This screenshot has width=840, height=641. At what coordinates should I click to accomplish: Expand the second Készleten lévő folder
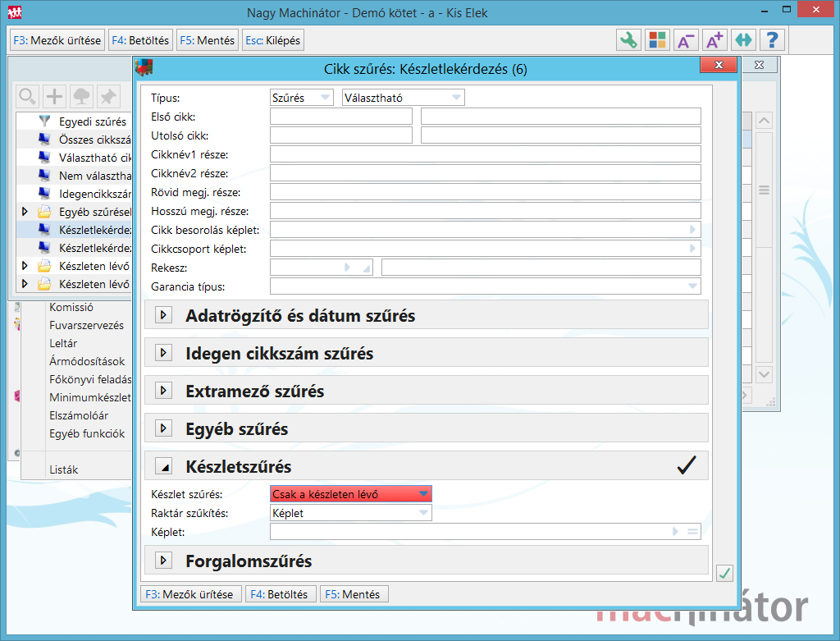pyautogui.click(x=25, y=284)
